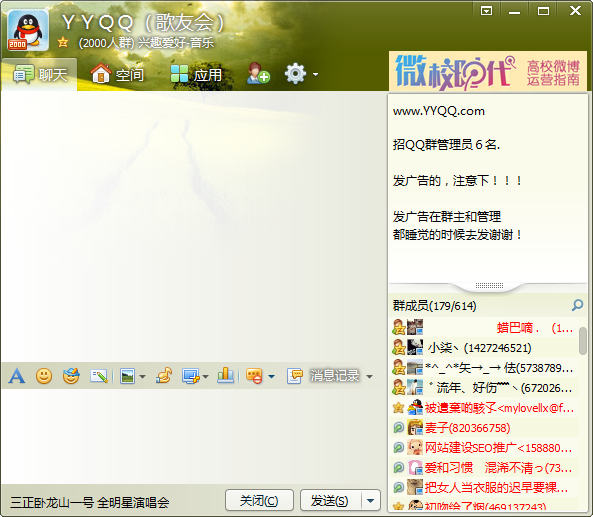Open the magic emoticon hat face icon

coord(71,376)
